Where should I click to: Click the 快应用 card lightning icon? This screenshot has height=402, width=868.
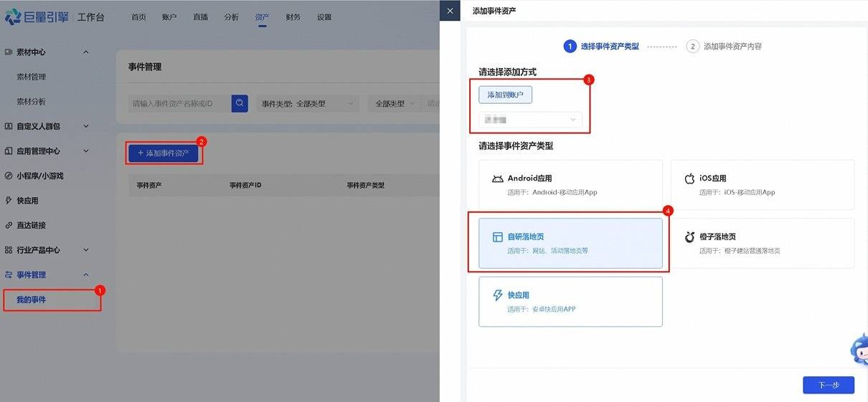(x=497, y=295)
